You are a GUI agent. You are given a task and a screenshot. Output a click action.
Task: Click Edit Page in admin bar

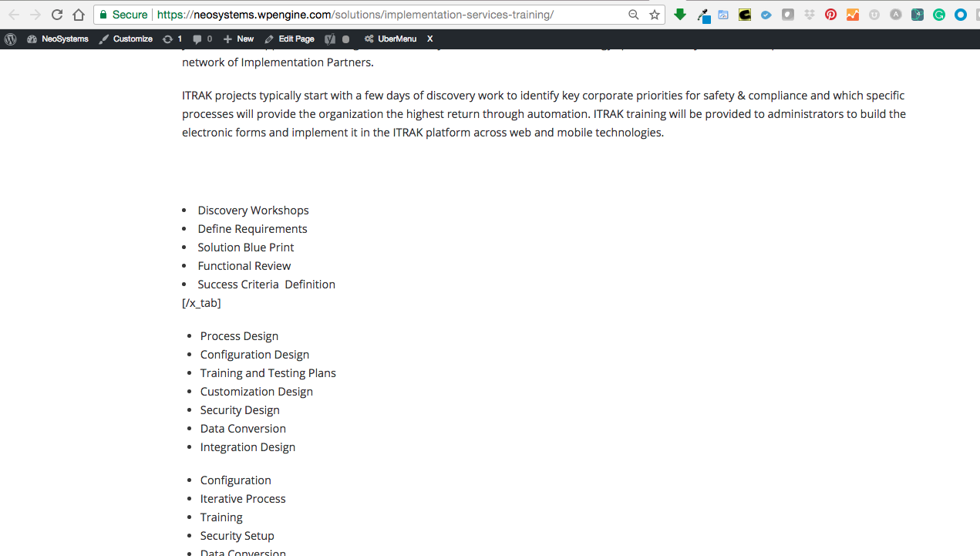289,39
